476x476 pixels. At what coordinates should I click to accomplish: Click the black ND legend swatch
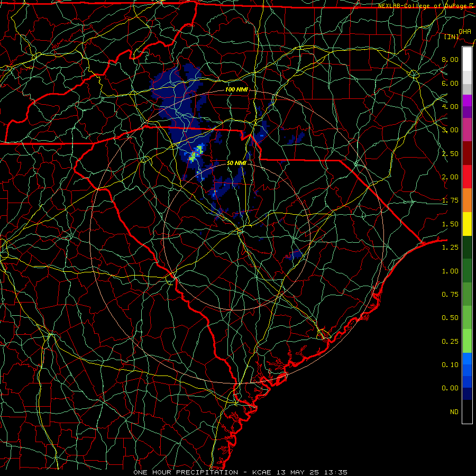coord(467,411)
